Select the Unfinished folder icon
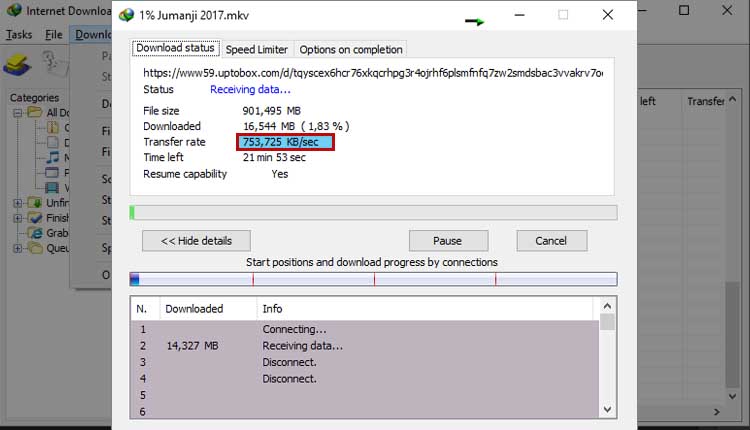The image size is (750, 430). point(35,202)
